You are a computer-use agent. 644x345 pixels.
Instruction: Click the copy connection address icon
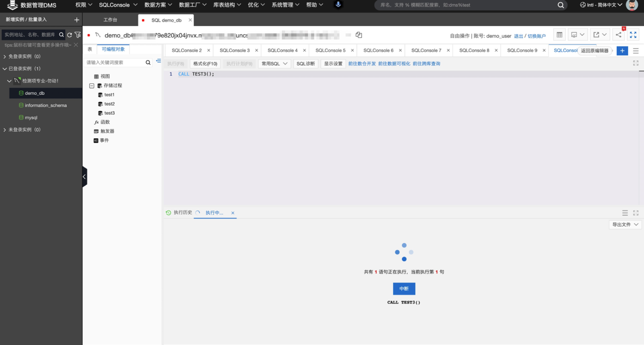click(359, 35)
